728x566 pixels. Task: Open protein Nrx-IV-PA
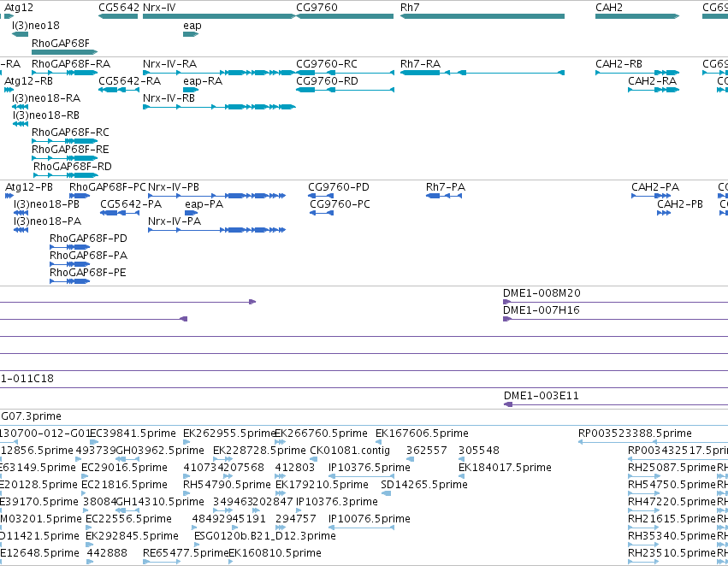(x=175, y=221)
